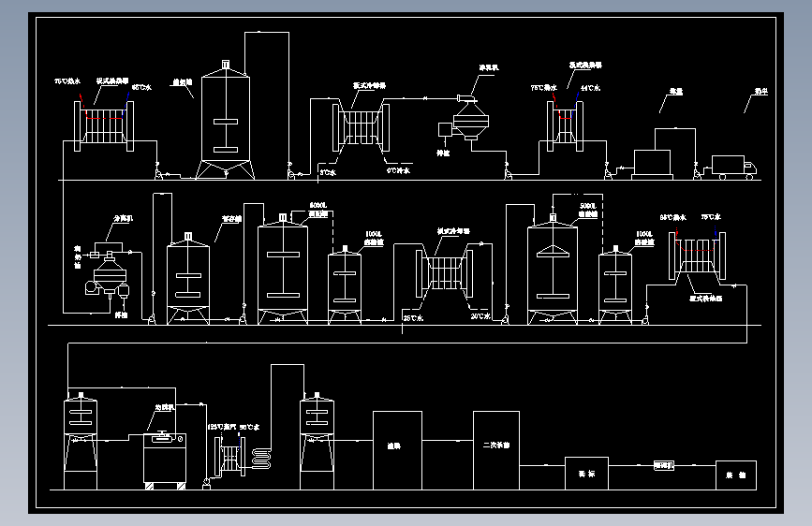Click the heat exchanger under the 95℃热水 label
This screenshot has width=812, height=526.
697,256
